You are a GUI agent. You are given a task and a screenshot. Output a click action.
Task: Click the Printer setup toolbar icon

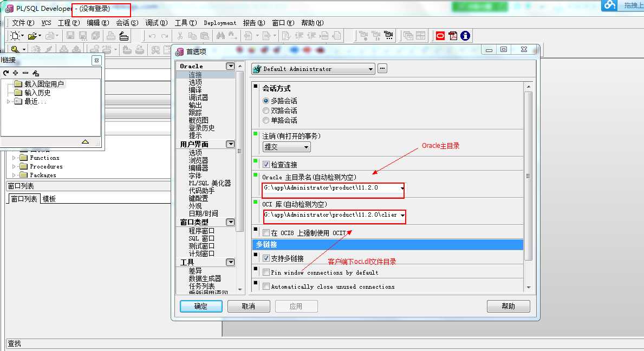coord(123,36)
